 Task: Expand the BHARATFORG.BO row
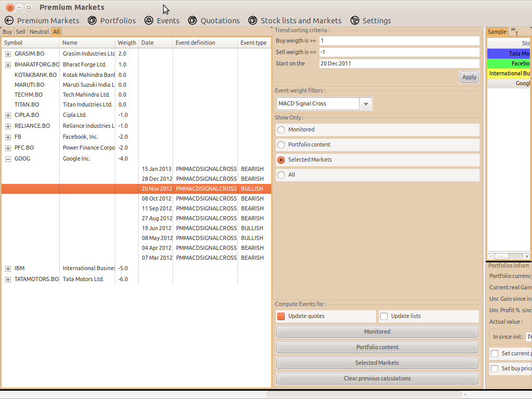8,65
